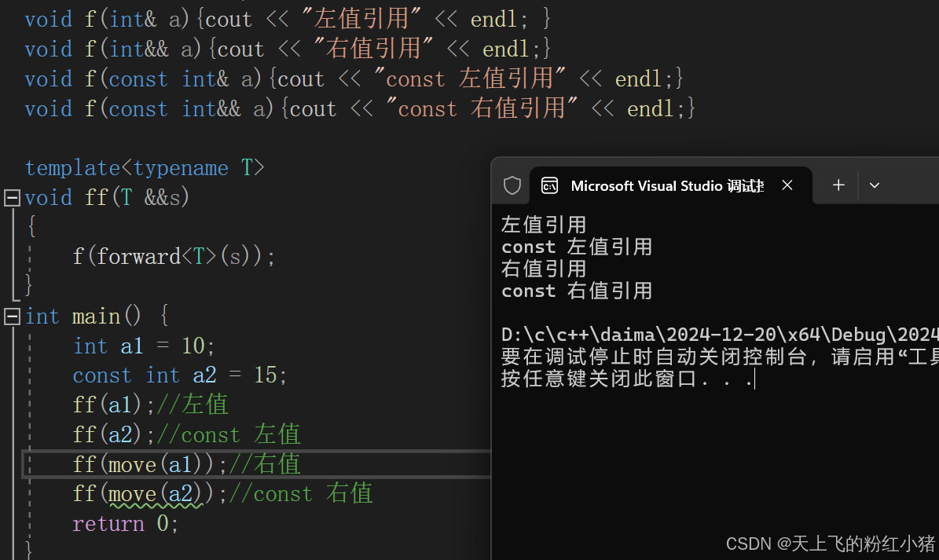Click the 'void f(int&& a)' overload line
The width and height of the screenshot is (939, 560).
coord(288,49)
